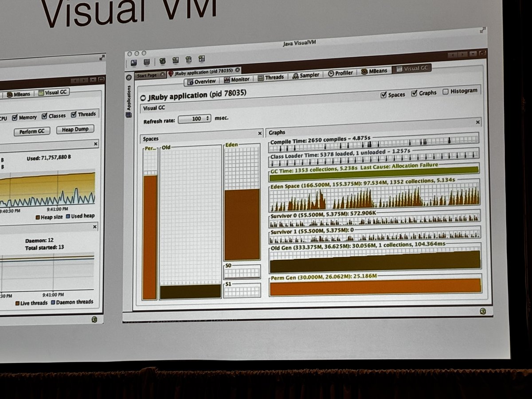Toggle the Classes checkbox in left window
The width and height of the screenshot is (532, 399).
click(44, 116)
